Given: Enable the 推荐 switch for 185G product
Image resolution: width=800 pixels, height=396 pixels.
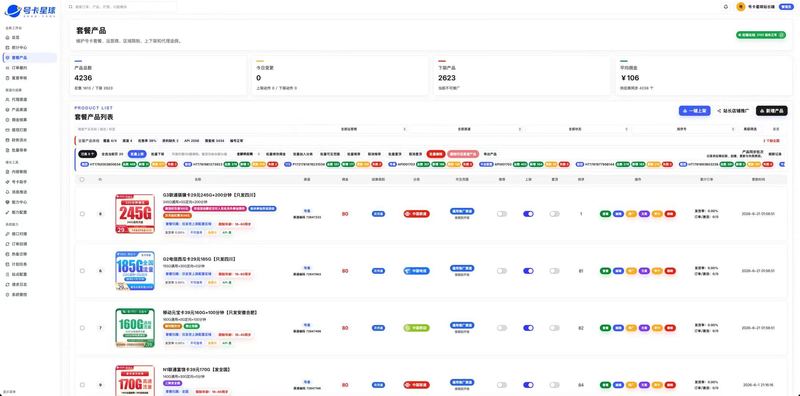Looking at the screenshot, I should point(502,271).
